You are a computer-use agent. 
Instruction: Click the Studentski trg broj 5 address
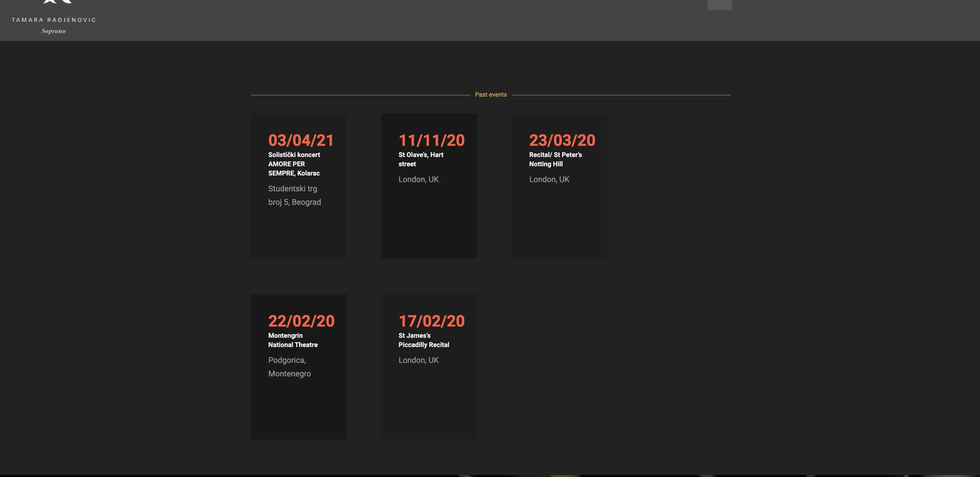pyautogui.click(x=294, y=195)
